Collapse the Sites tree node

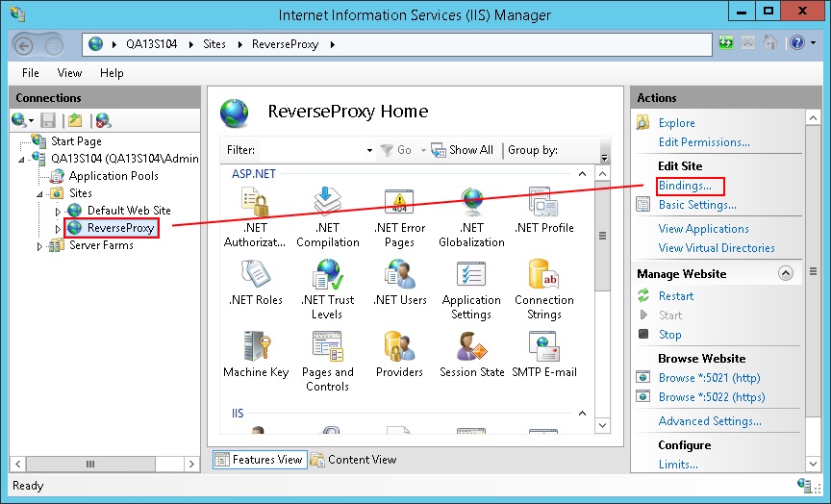(x=39, y=194)
